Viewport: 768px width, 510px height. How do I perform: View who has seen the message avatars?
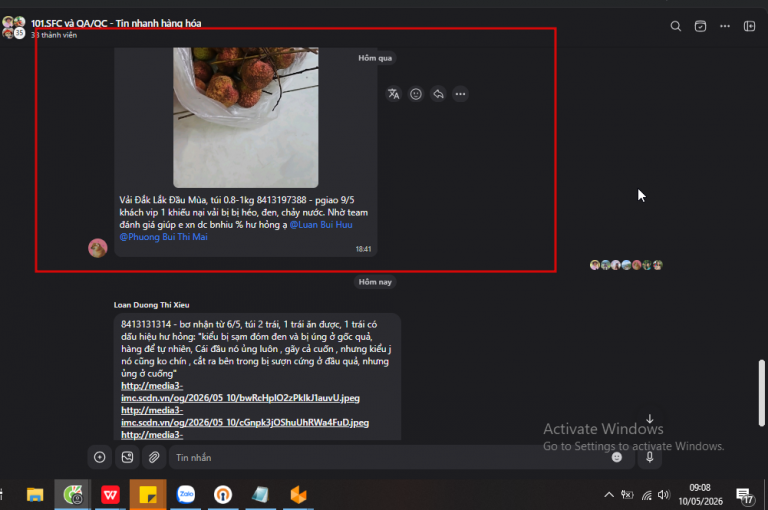click(x=626, y=265)
